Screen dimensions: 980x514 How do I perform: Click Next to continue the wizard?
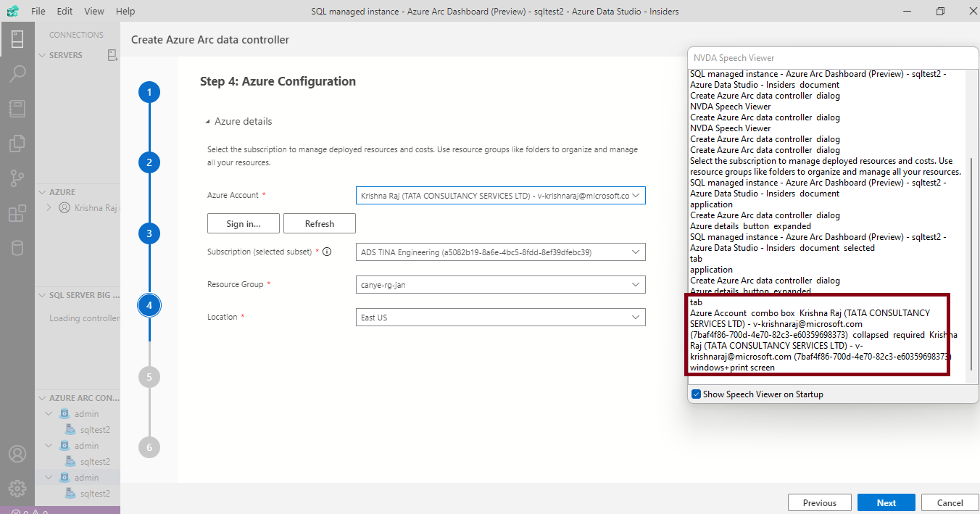click(x=886, y=502)
